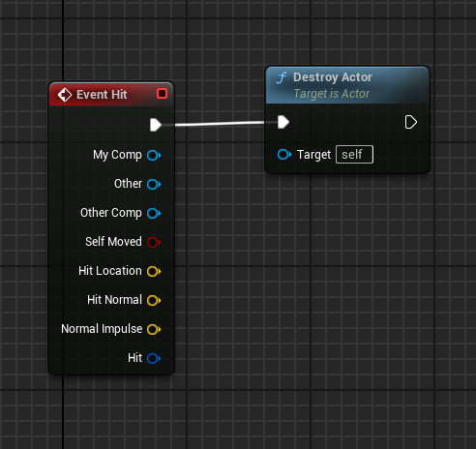Click the function f icon on Destroy Actor
The image size is (476, 449).
(x=282, y=77)
